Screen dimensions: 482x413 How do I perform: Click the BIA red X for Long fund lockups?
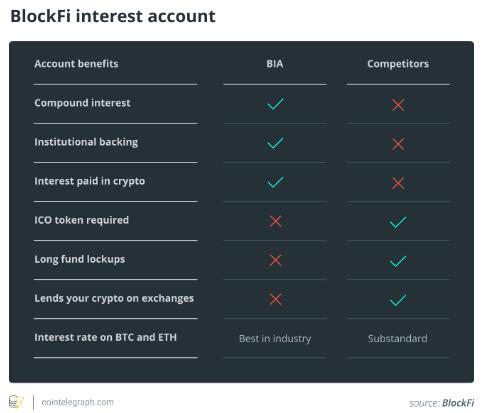pyautogui.click(x=275, y=260)
